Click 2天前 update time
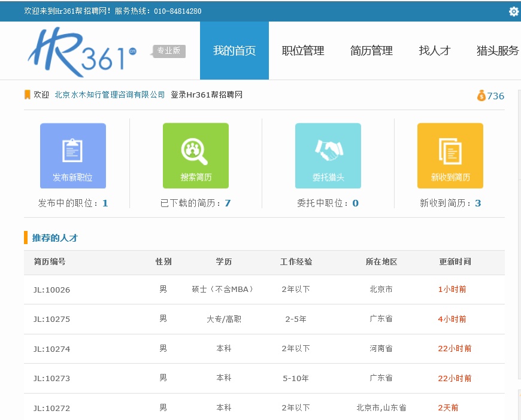 pyautogui.click(x=448, y=407)
